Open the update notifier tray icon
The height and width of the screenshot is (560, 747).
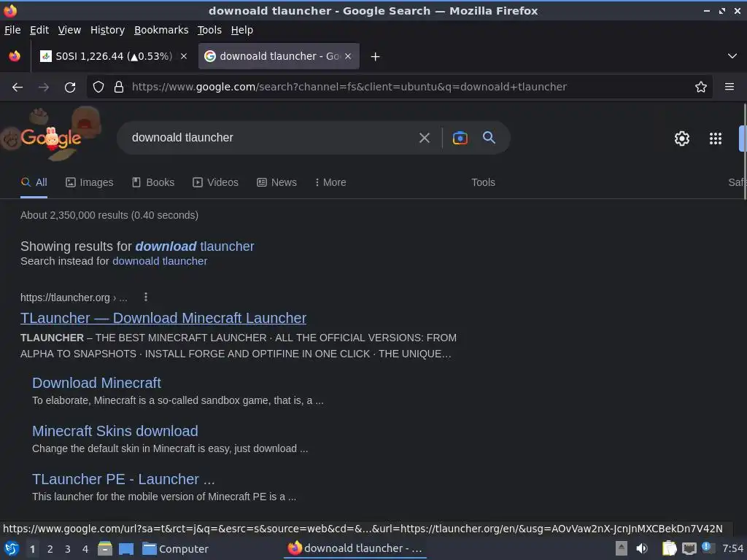coord(708,548)
